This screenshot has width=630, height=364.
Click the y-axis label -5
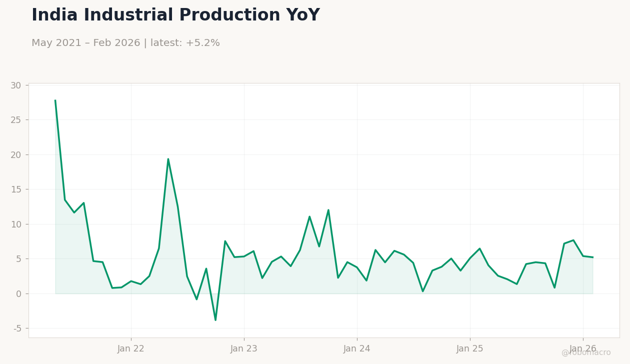pos(17,328)
